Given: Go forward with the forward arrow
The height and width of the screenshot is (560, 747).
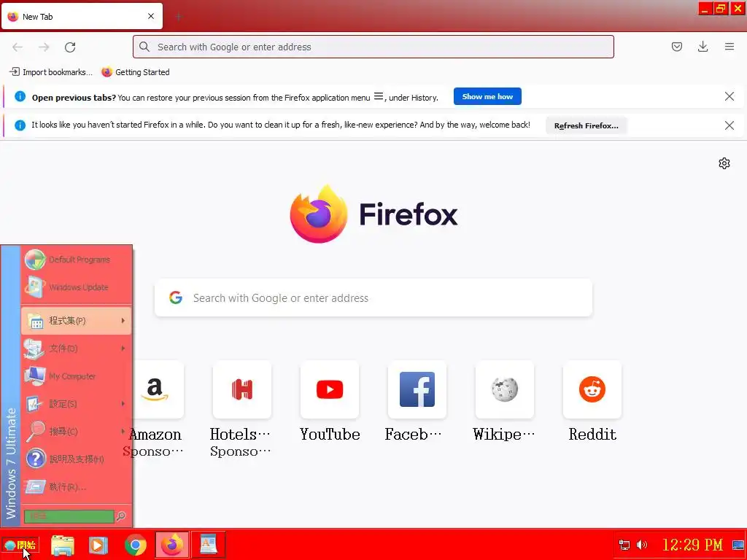Looking at the screenshot, I should [x=44, y=47].
